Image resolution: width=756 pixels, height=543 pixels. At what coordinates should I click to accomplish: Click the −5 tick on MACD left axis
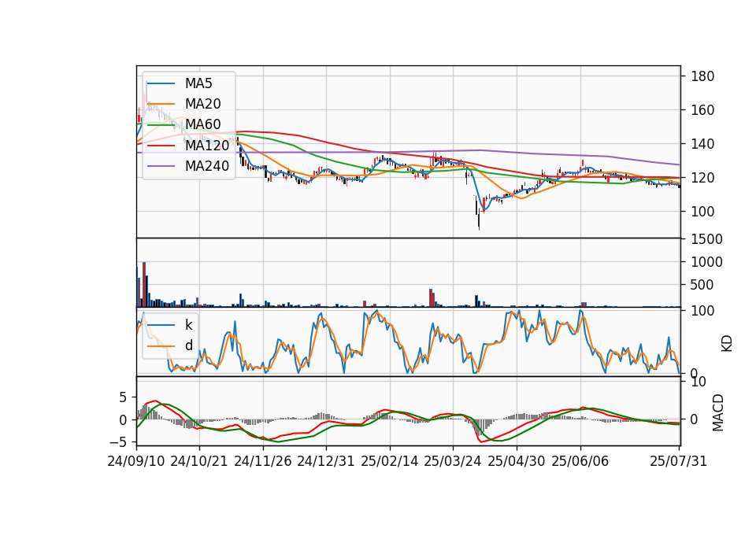[x=117, y=442]
